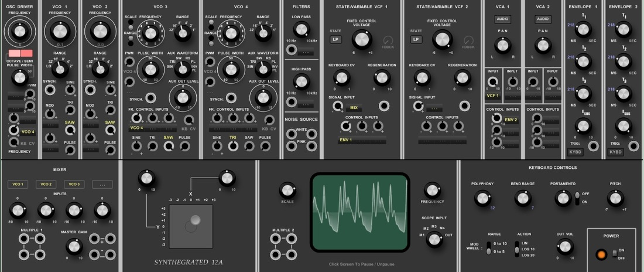Image resolution: width=644 pixels, height=272 pixels.
Task: Click the Polyphony knob
Action: (482, 198)
